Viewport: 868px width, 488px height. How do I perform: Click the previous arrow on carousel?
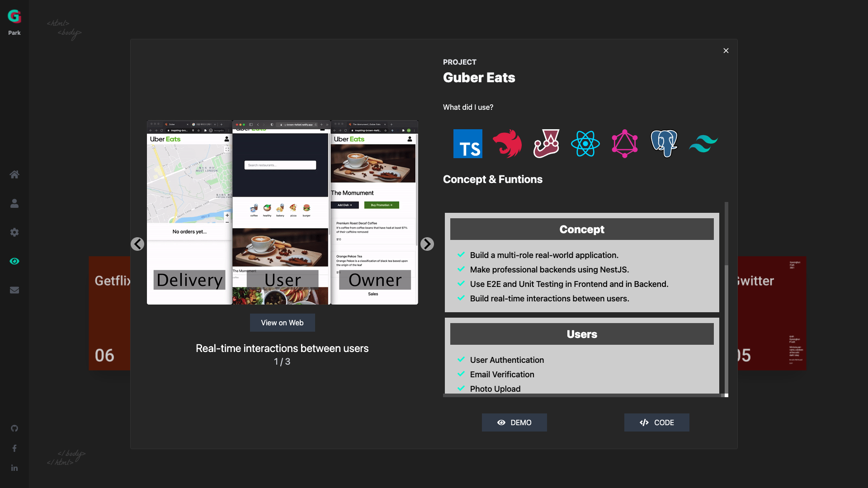[138, 244]
